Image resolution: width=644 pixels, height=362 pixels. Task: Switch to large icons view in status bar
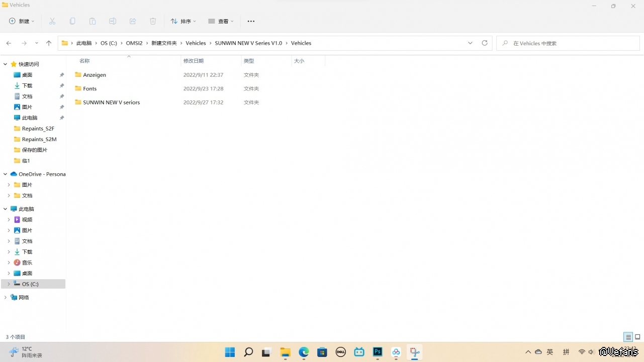(637, 337)
